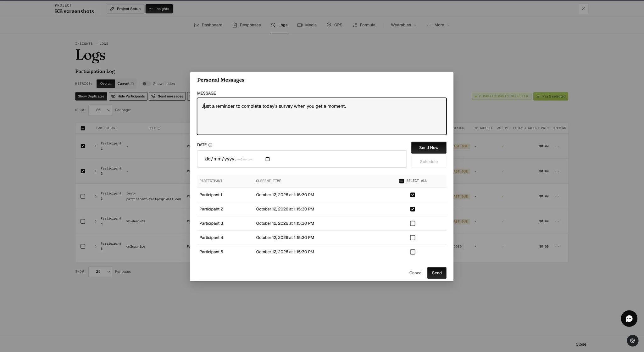Toggle the Select All checkbox in dialog
Image resolution: width=644 pixels, height=352 pixels.
402,181
